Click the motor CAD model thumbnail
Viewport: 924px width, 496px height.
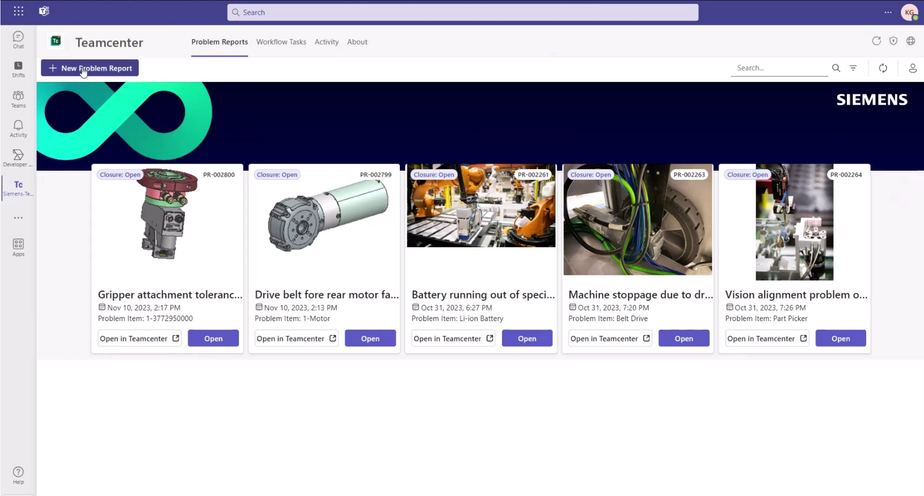tap(328, 216)
